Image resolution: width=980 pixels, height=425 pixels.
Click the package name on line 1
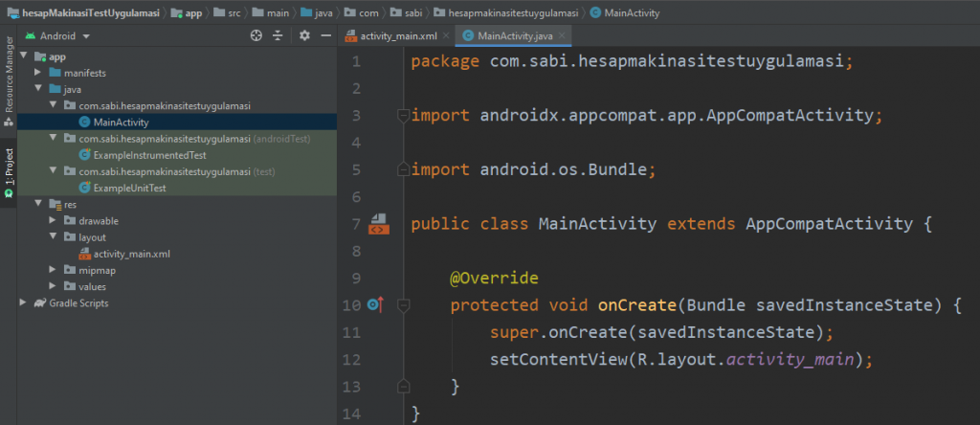tap(667, 62)
